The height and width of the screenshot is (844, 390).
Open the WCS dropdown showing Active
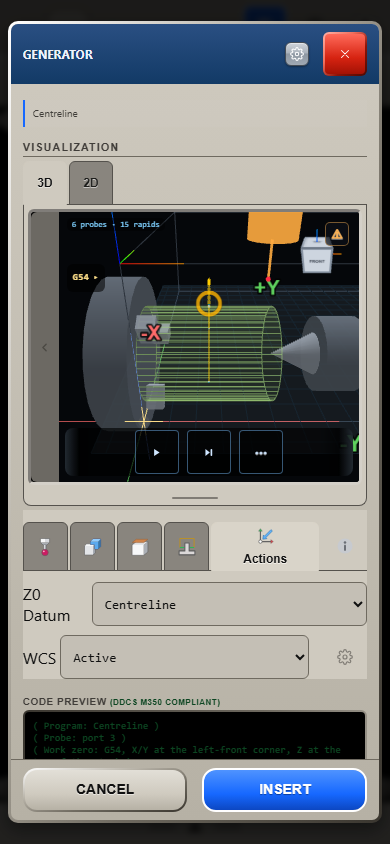[x=185, y=657]
